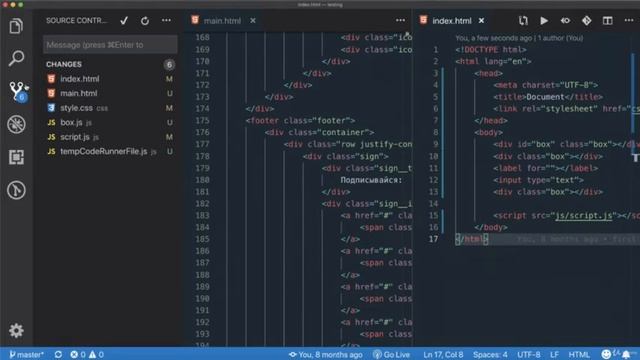
Task: Switch to the index.html tab
Action: coord(451,20)
